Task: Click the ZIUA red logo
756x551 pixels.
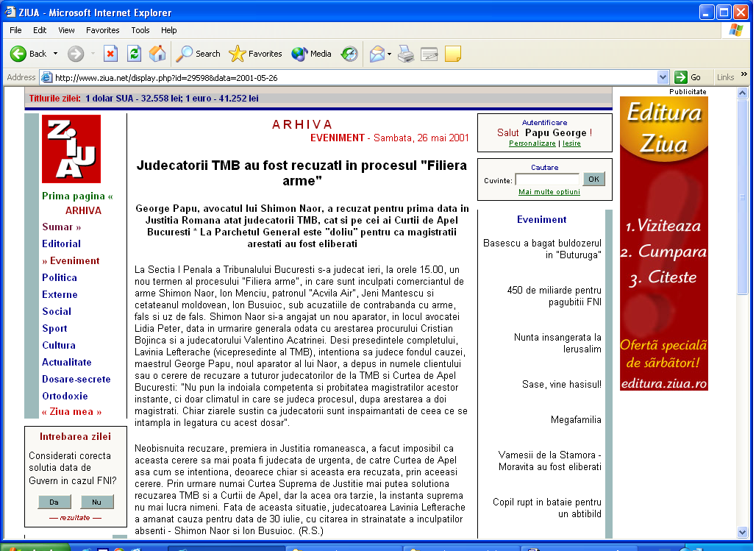Action: click(71, 149)
